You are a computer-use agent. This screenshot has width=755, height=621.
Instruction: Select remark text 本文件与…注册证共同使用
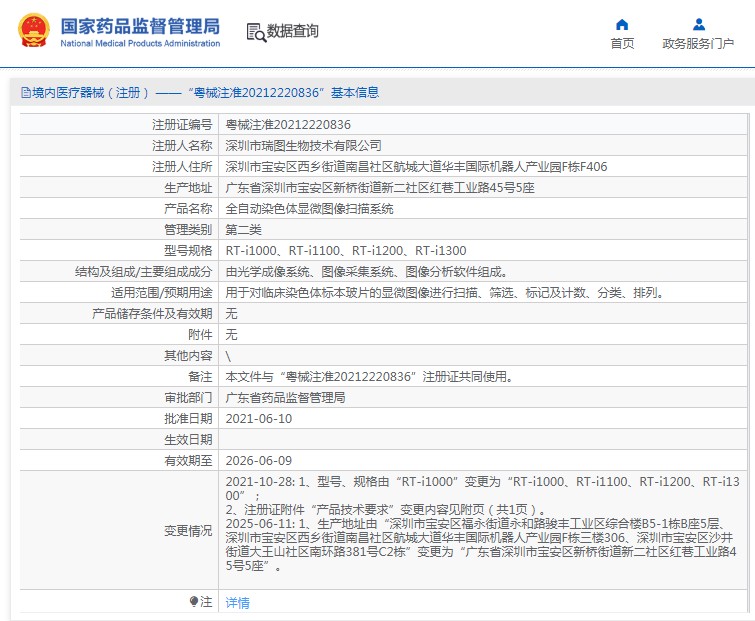[x=369, y=376]
